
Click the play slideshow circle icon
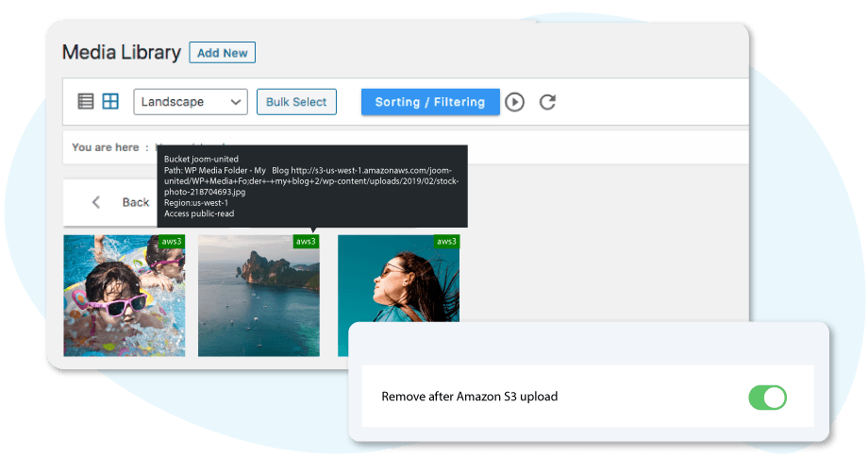click(x=514, y=102)
